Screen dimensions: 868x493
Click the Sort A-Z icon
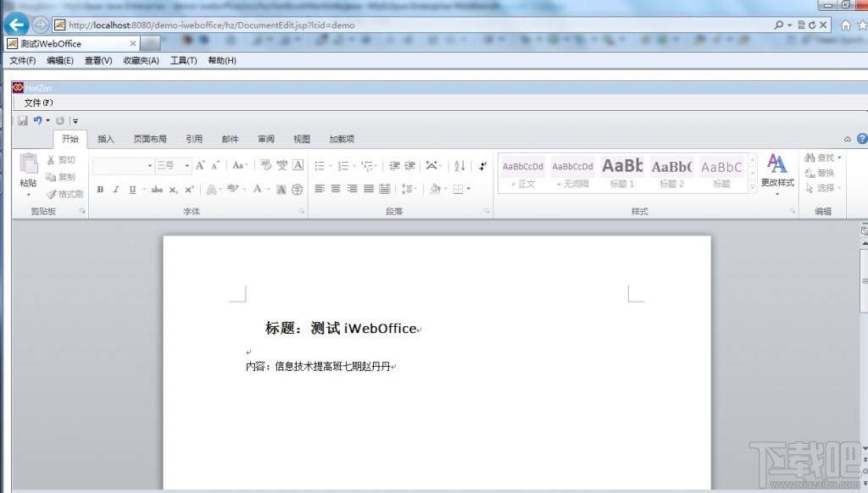459,165
